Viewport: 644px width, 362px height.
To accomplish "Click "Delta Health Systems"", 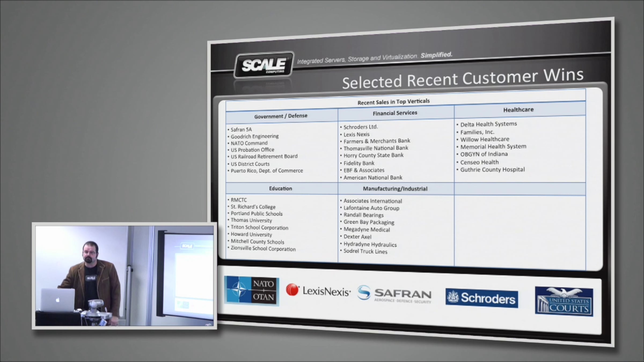I will [x=488, y=124].
